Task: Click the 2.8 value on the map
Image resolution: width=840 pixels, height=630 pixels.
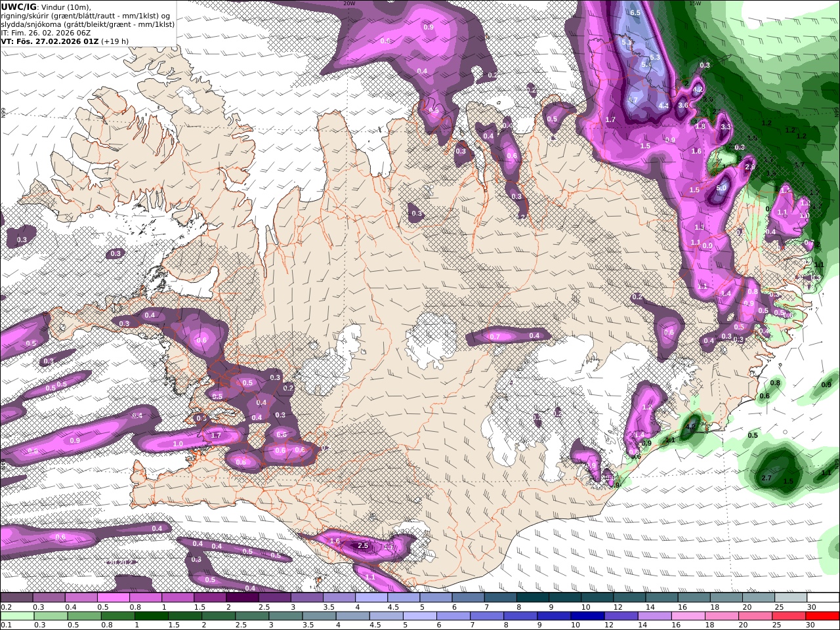Action: pos(751,167)
